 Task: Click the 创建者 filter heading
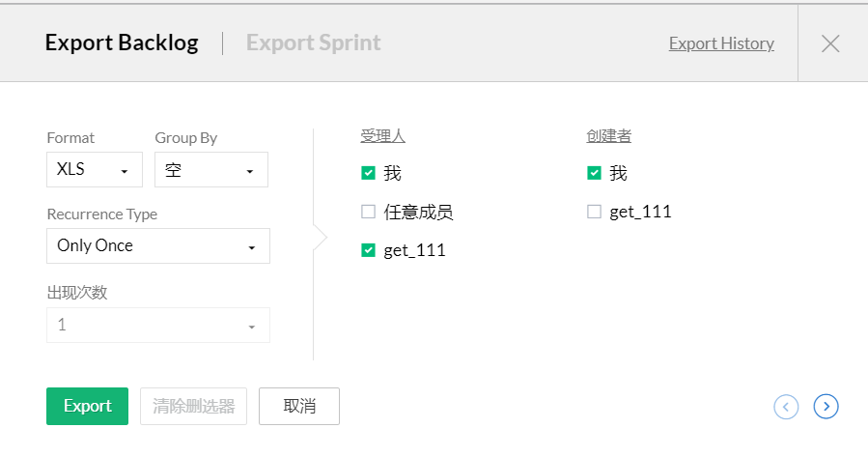608,136
